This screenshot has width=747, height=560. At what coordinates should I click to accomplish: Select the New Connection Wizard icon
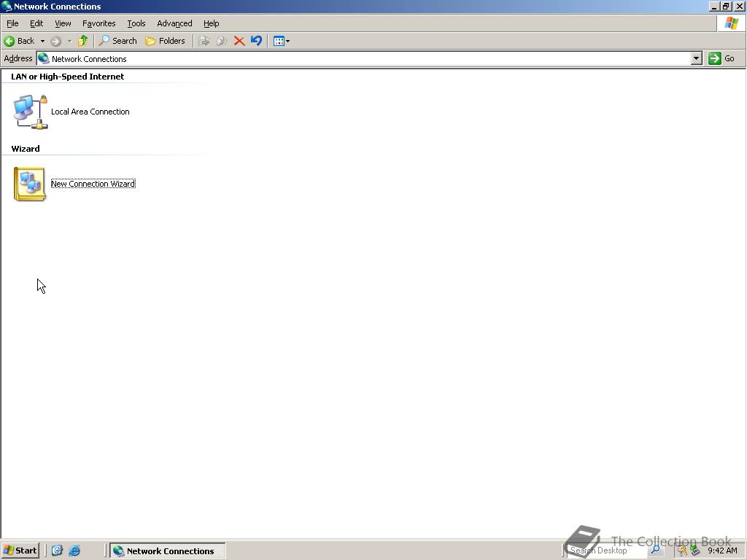tap(29, 184)
